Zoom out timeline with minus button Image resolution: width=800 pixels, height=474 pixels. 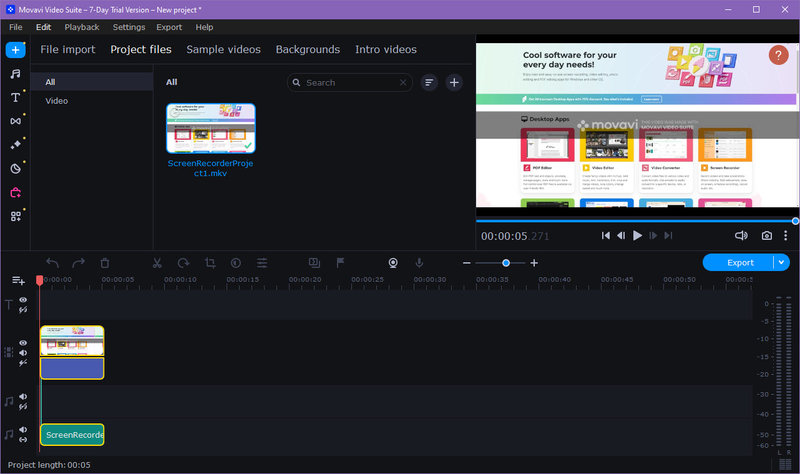pyautogui.click(x=466, y=263)
